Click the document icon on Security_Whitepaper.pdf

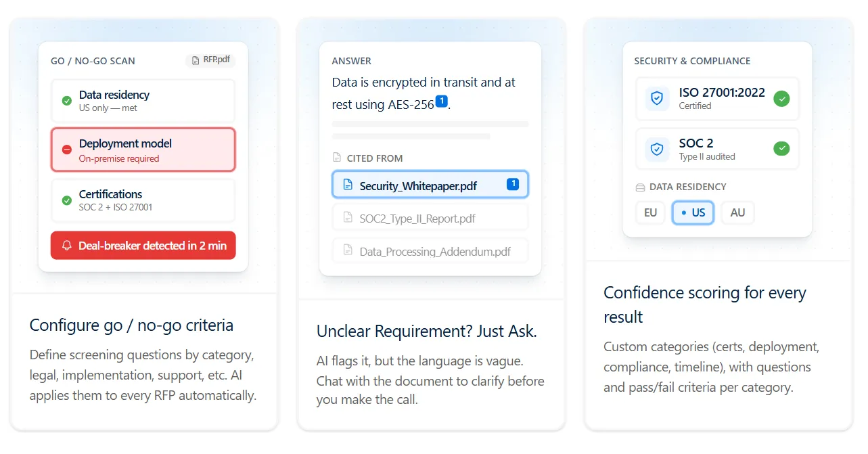point(348,185)
